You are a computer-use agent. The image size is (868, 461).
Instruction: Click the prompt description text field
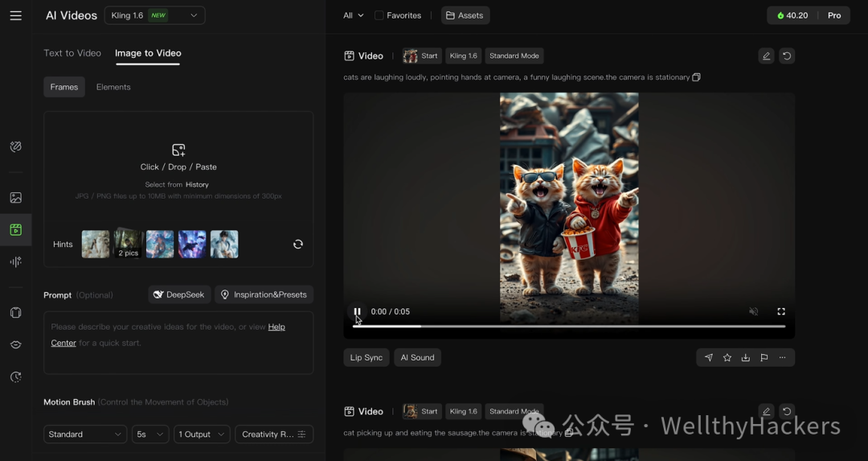coord(178,343)
